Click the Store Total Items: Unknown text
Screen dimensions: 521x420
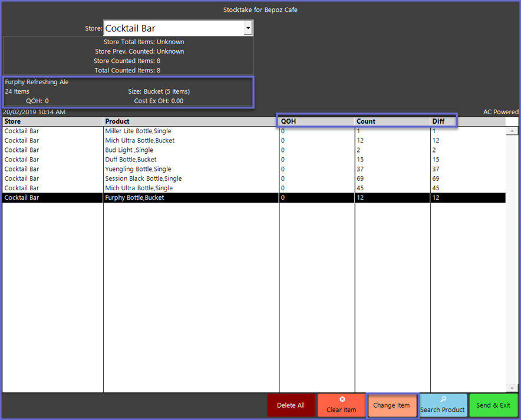click(x=144, y=42)
